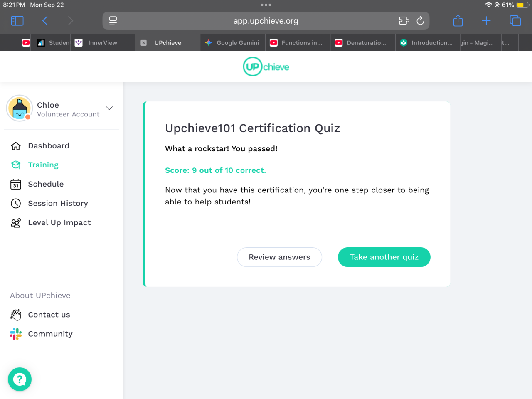
Task: View Session History
Action: pos(58,203)
